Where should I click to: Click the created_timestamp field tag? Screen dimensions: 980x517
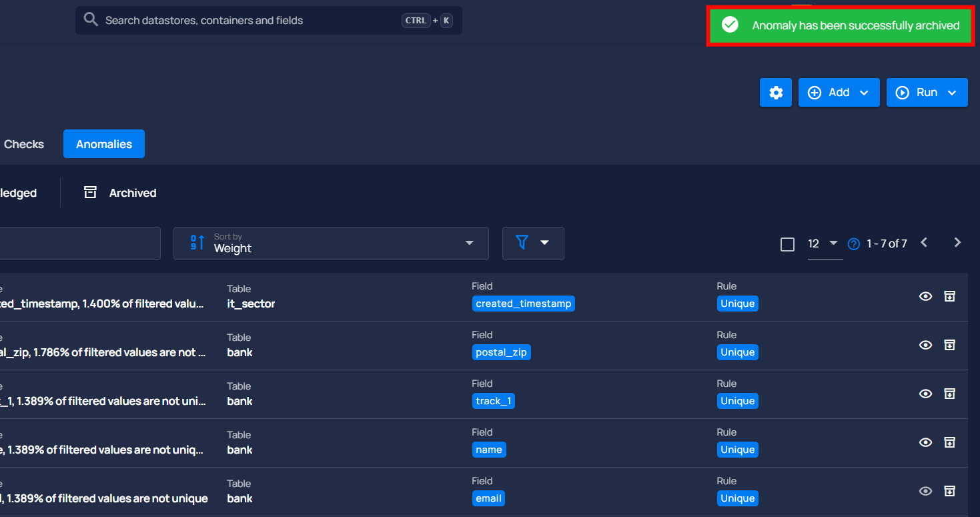pyautogui.click(x=524, y=304)
